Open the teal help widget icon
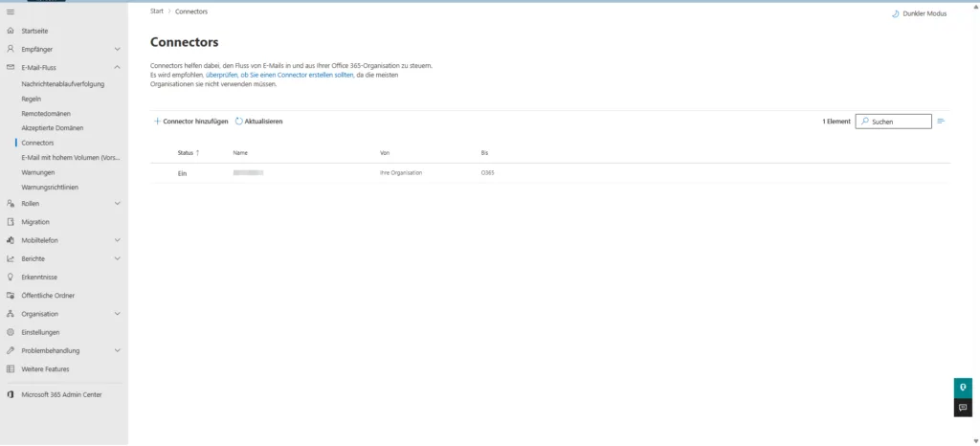The width and height of the screenshot is (980, 446). (x=963, y=387)
